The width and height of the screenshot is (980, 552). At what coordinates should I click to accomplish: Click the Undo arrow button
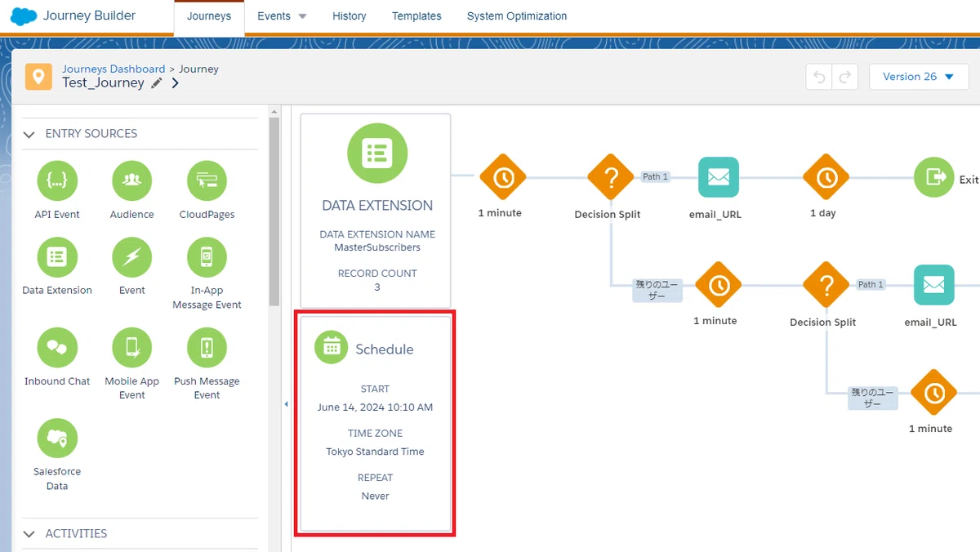click(819, 77)
